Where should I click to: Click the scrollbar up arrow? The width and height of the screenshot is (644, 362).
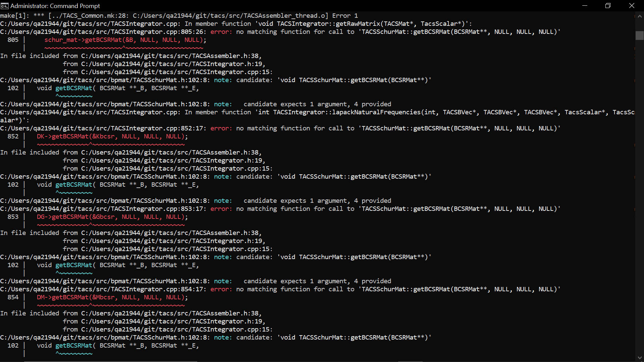coord(640,16)
